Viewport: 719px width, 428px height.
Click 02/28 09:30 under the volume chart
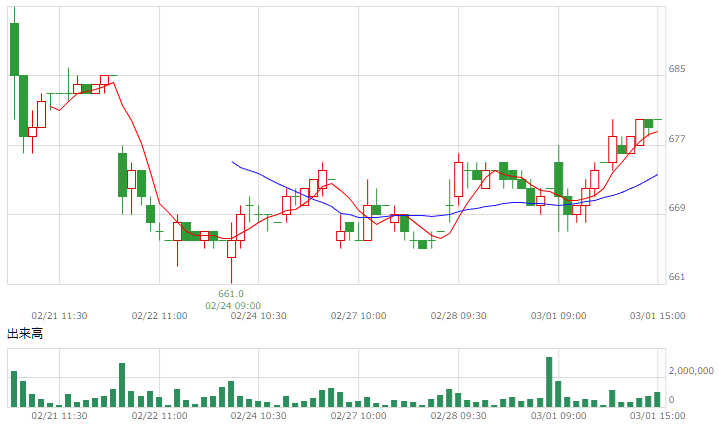point(459,416)
